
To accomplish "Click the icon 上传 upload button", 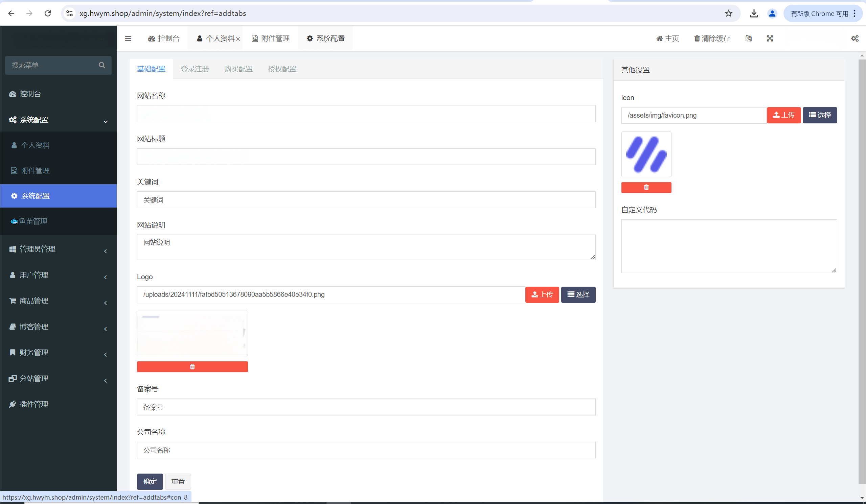I will pos(783,115).
